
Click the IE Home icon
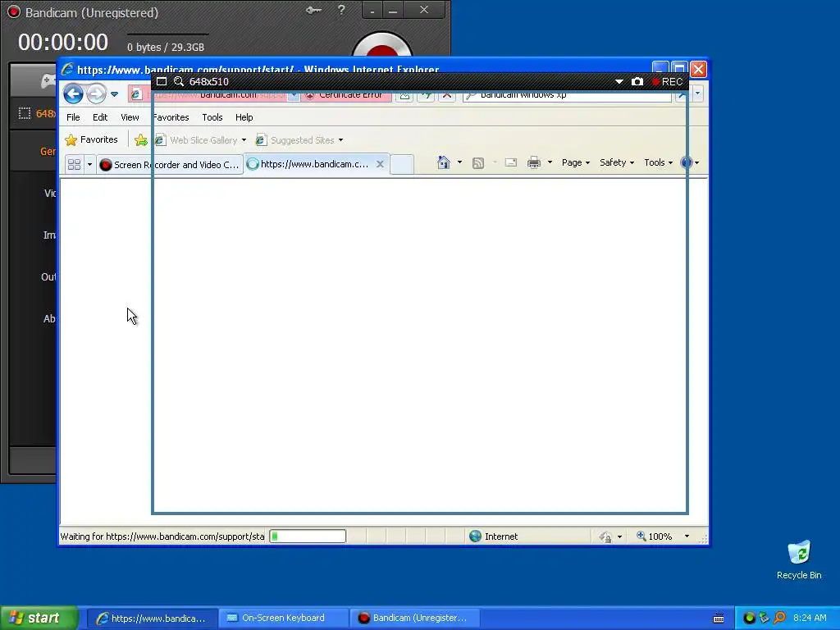tap(444, 162)
